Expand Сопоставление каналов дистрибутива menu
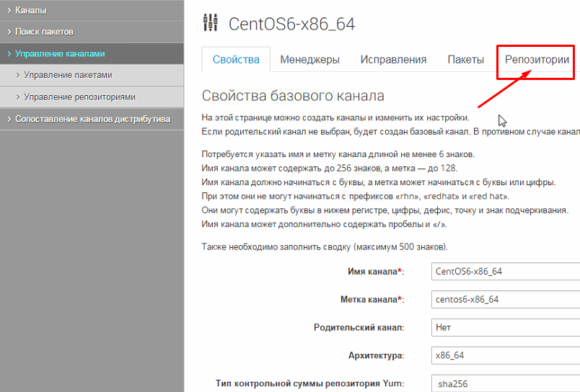Image resolution: width=580 pixels, height=392 pixels. click(x=92, y=119)
